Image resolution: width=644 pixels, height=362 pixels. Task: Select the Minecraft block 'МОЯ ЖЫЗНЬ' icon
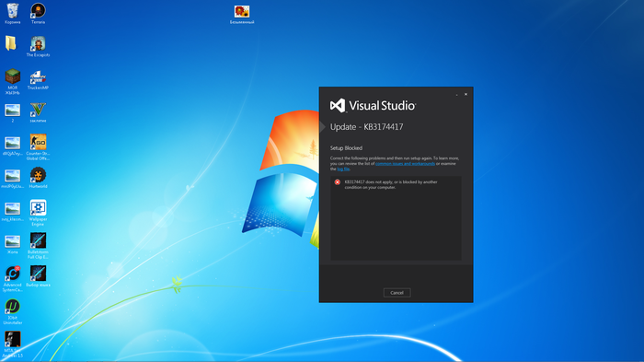coord(12,82)
